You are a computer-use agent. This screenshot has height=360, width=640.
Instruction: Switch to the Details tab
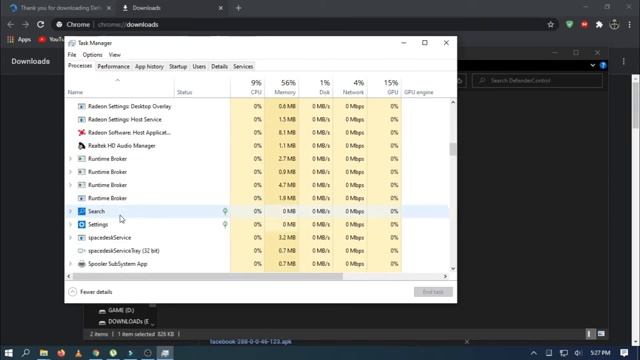[220, 67]
